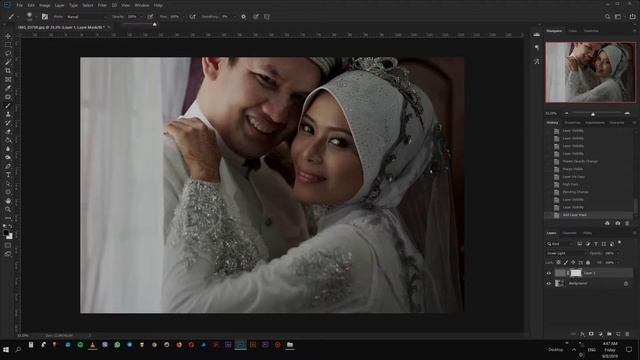Image resolution: width=640 pixels, height=360 pixels.
Task: Select the Hand tool
Action: [x=8, y=201]
